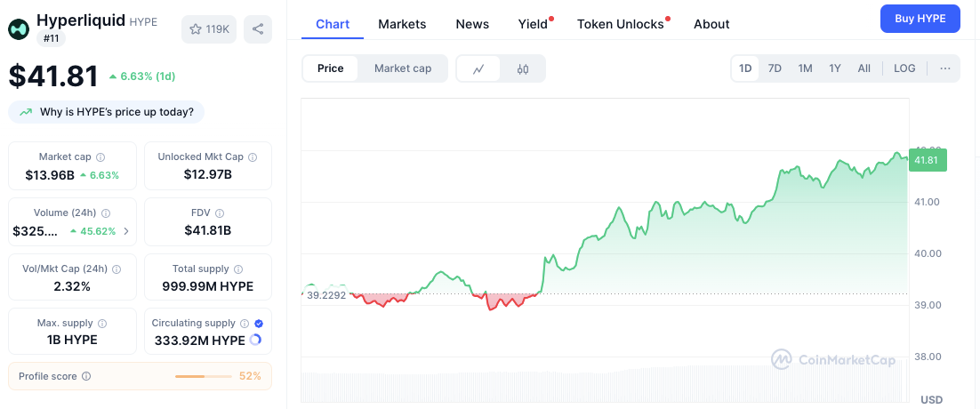The image size is (980, 409).
Task: Open the Yield tab
Action: 533,24
